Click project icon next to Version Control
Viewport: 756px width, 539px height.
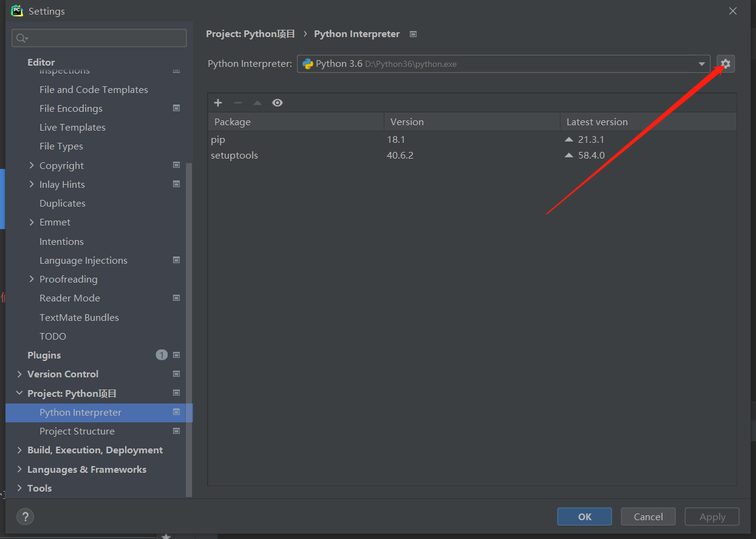[177, 374]
